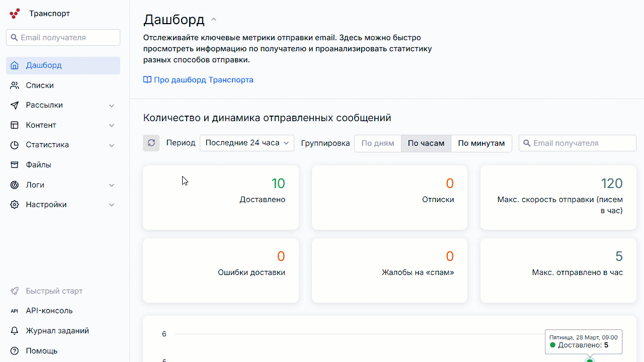Click the question mark icon beside Помощь
The width and height of the screenshot is (644, 362).
pos(15,351)
